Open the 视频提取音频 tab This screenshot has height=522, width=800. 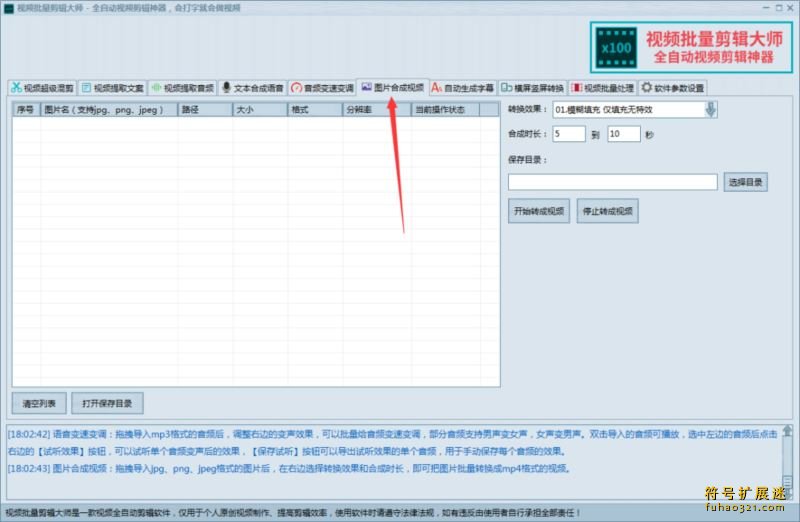(x=183, y=88)
